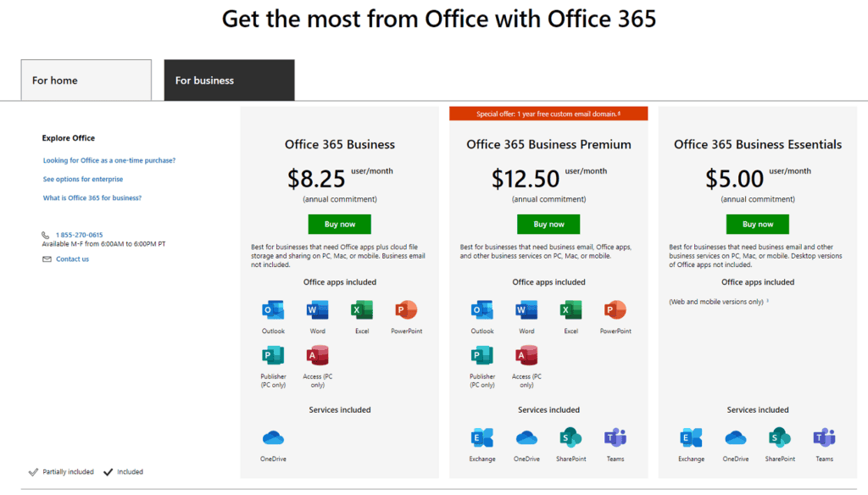Click the OneDrive icon under Office 365 Business
868x495 pixels.
(273, 438)
